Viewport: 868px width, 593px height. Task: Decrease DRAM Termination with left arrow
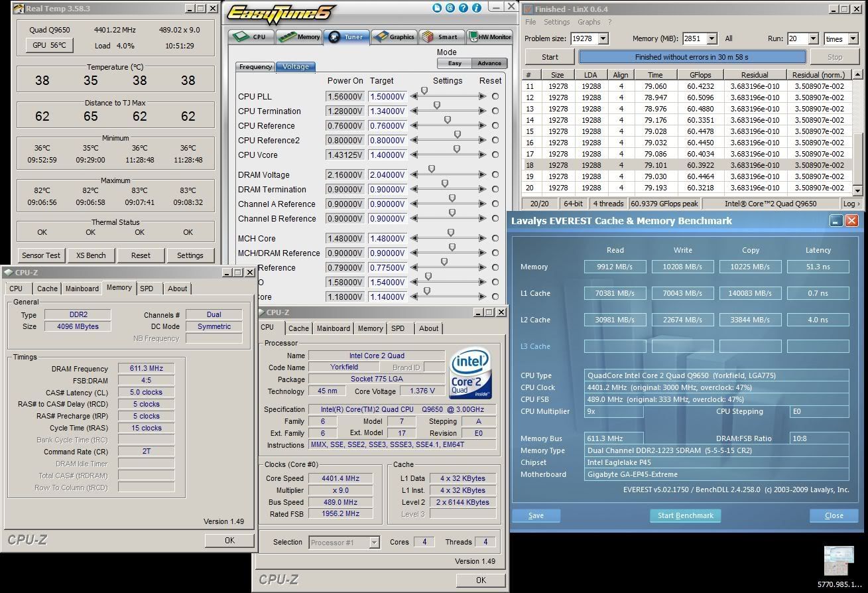click(414, 190)
